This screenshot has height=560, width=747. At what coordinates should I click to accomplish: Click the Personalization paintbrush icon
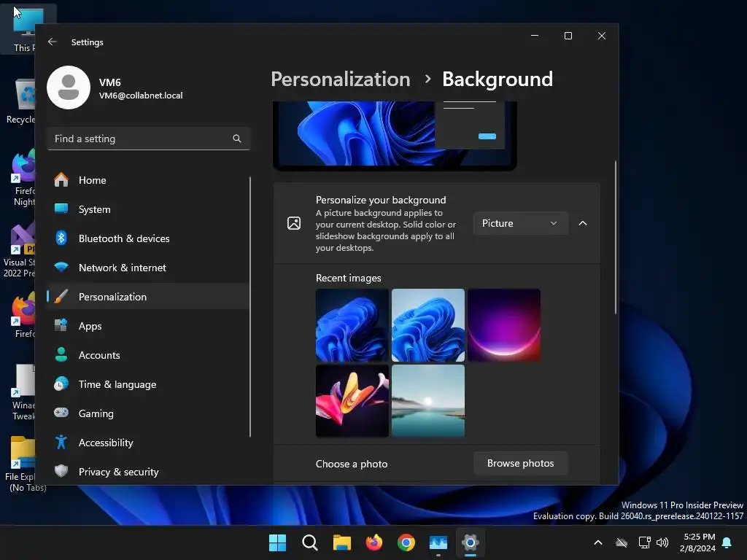[61, 297]
